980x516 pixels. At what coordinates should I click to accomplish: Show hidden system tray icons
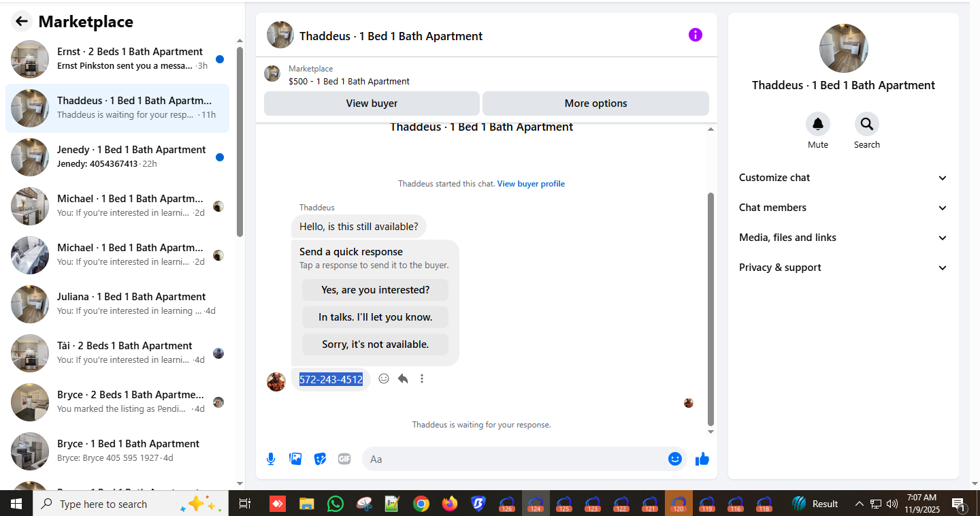point(860,504)
